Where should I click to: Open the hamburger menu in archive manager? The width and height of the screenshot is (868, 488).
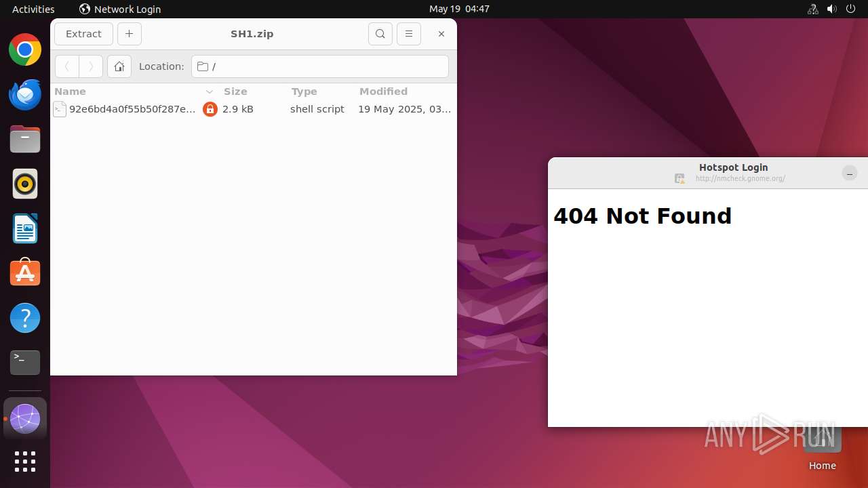click(x=408, y=34)
